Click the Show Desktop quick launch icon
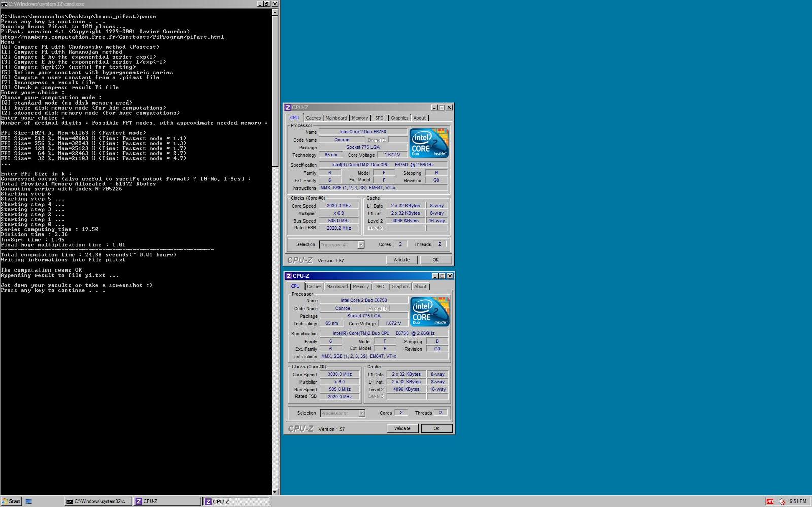 [x=29, y=501]
